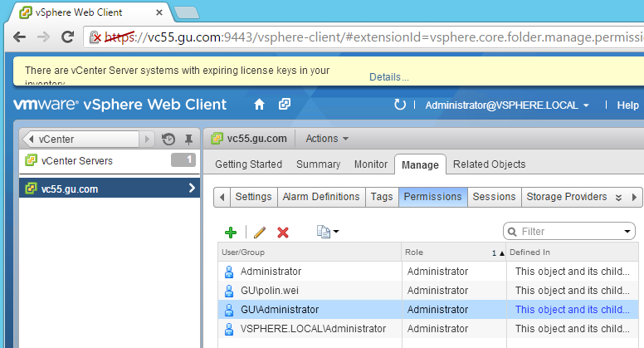Select the Alarm Definitions sub-tab
This screenshot has height=348, width=644.
point(321,197)
